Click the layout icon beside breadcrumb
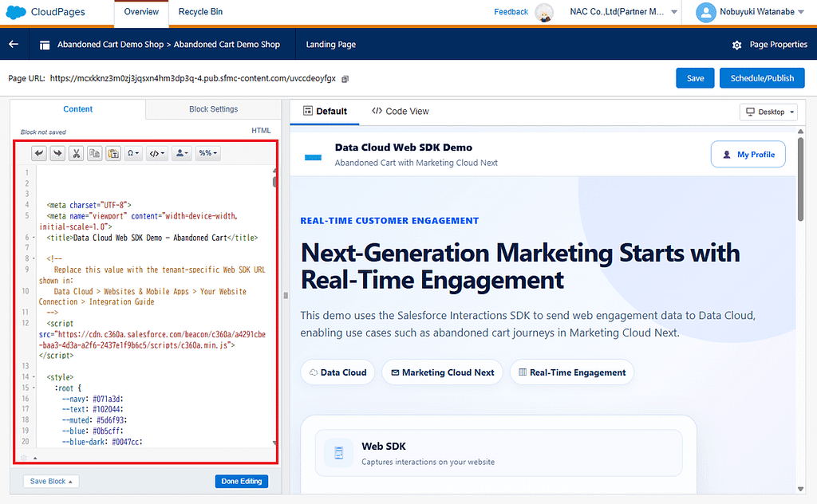This screenshot has height=504, width=817. click(45, 45)
